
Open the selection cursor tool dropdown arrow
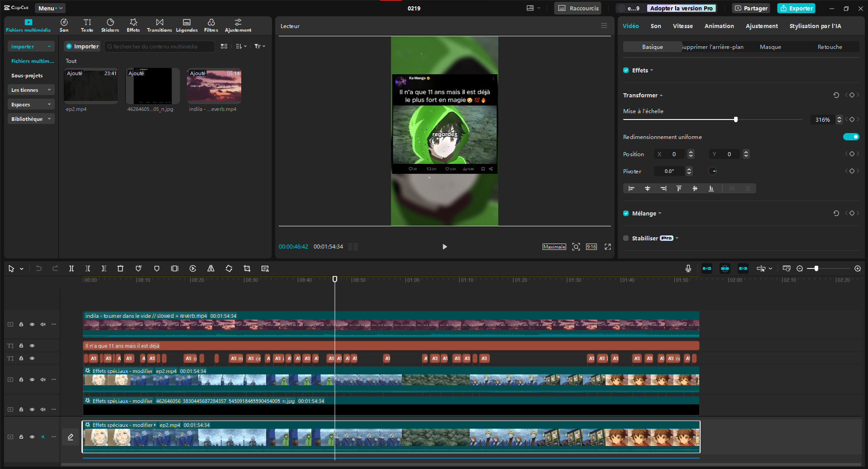coord(21,269)
